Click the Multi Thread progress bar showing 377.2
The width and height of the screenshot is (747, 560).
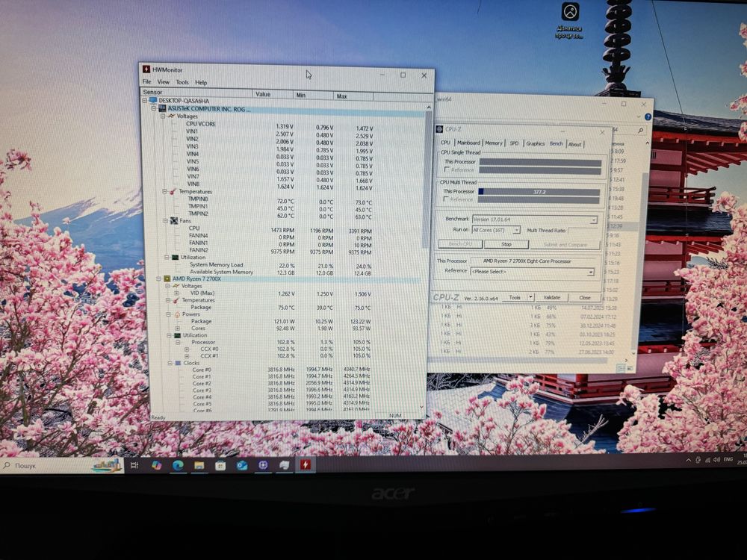539,192
